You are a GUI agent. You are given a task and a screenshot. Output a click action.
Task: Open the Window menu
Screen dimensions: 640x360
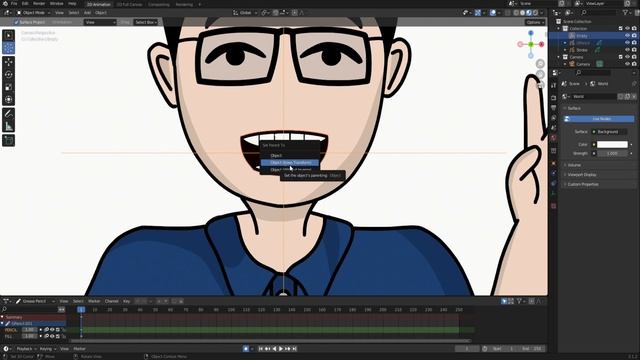(56, 4)
